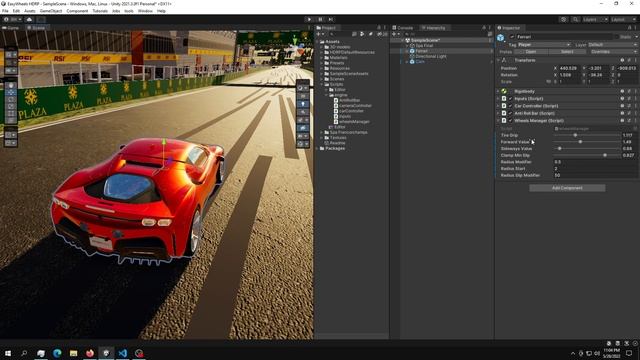Toggle Scale constrained proportions link
Screen dimensions: 640x360
pyautogui.click(x=549, y=82)
